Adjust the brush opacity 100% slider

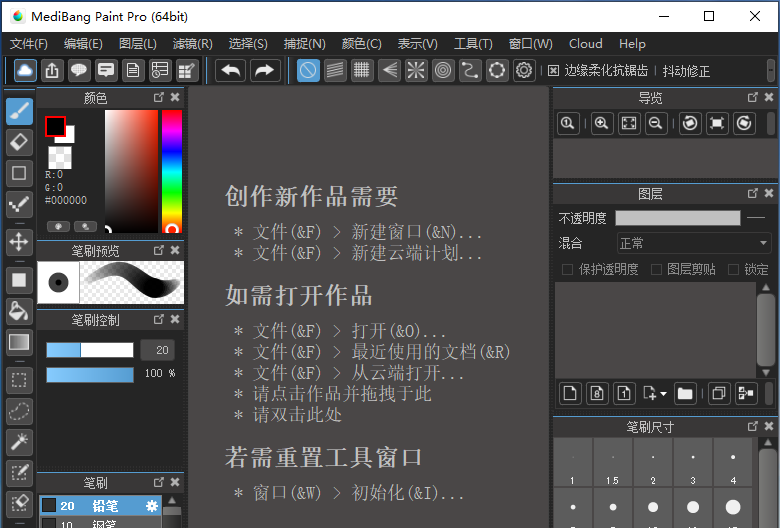[x=90, y=374]
